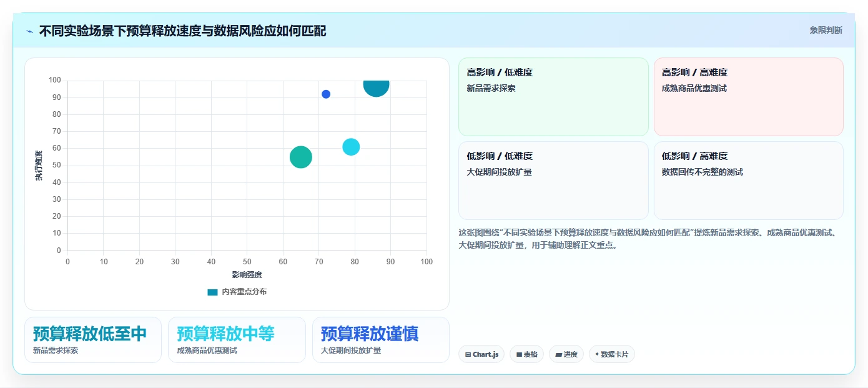Viewport: 868px width, 388px height.
Task: Click the icon inside the Chart.js tag
Action: click(468, 354)
